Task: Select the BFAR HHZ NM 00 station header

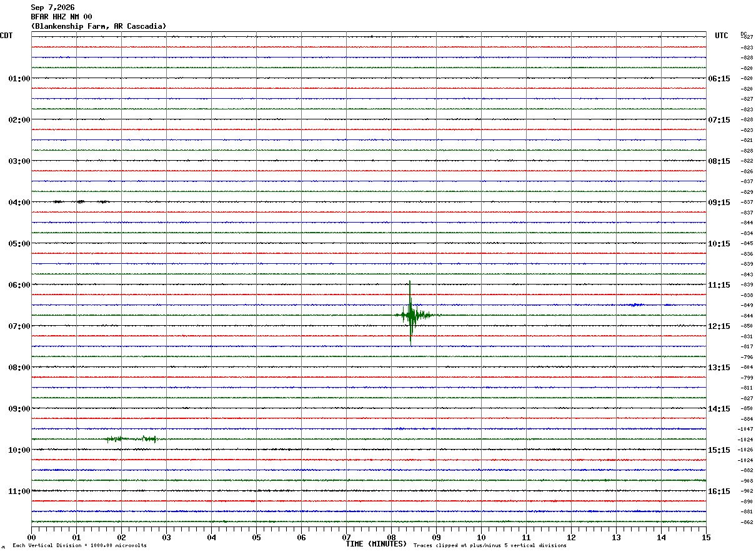Action: [61, 17]
